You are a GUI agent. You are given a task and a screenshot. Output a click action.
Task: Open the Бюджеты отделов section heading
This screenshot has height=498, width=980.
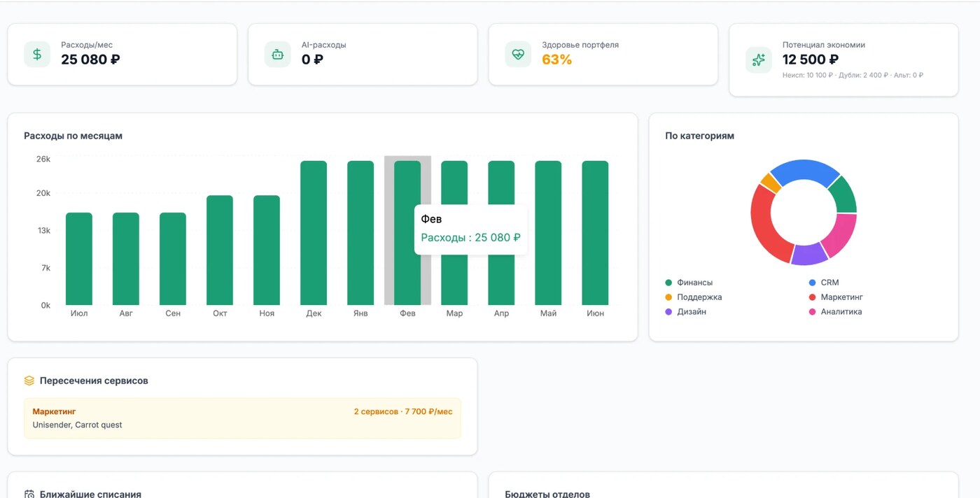pos(547,494)
